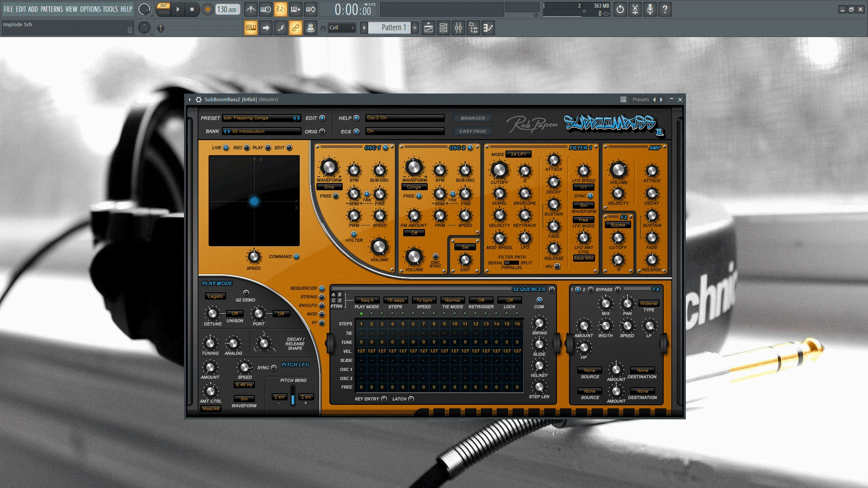Image resolution: width=868 pixels, height=488 pixels.
Task: Open the OSC 1 waveform Sine selector
Action: click(329, 187)
